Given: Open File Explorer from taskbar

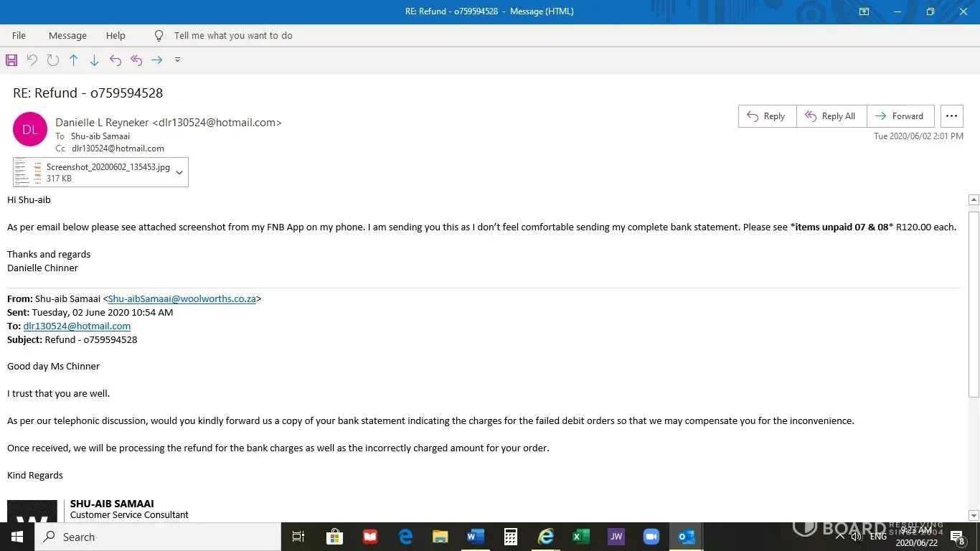Looking at the screenshot, I should 440,537.
